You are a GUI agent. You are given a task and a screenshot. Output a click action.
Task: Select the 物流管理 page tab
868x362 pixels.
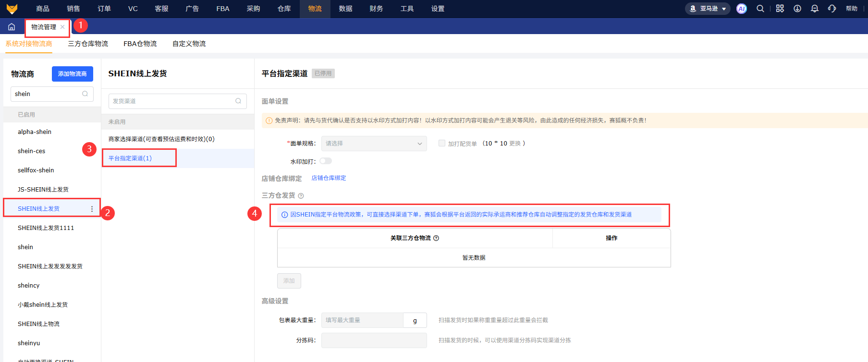(x=44, y=27)
